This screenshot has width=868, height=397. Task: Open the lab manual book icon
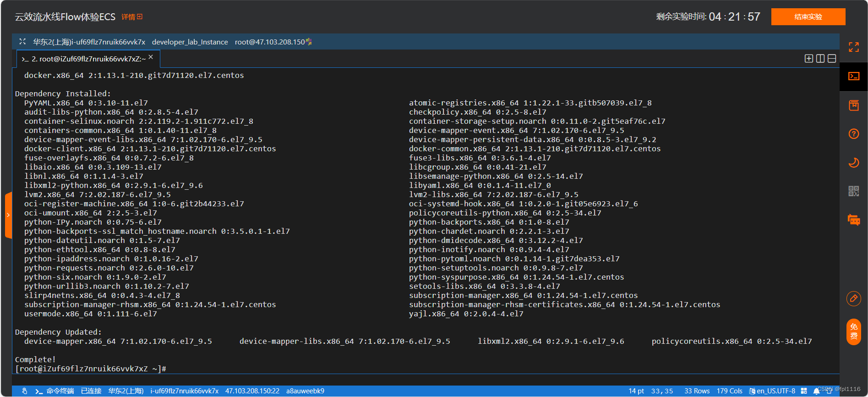853,105
